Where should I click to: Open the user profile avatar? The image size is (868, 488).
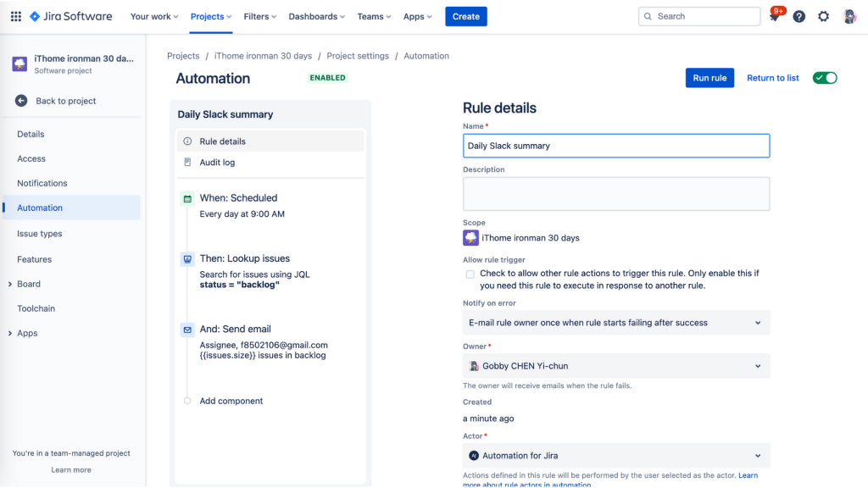coord(849,17)
